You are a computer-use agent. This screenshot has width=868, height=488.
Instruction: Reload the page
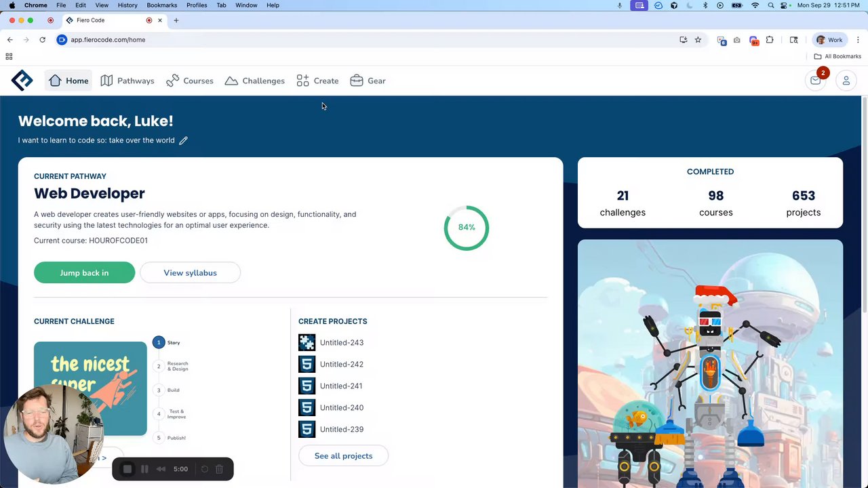click(42, 40)
